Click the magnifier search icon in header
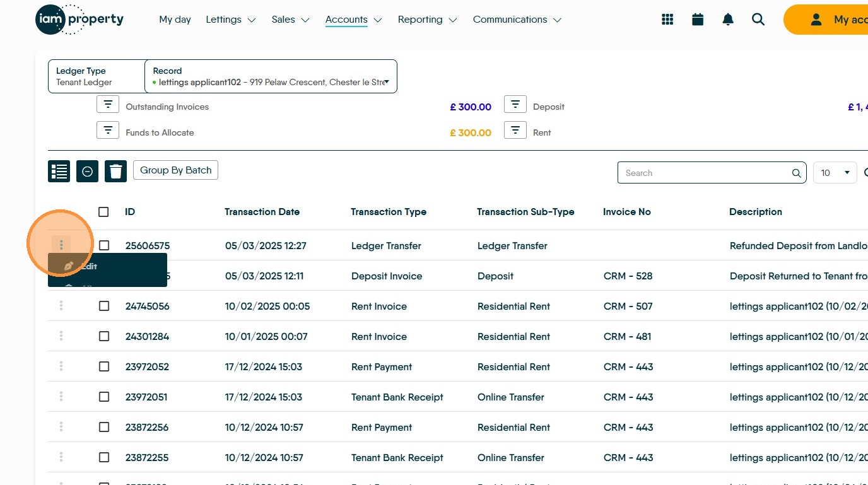868x485 pixels. coord(758,20)
